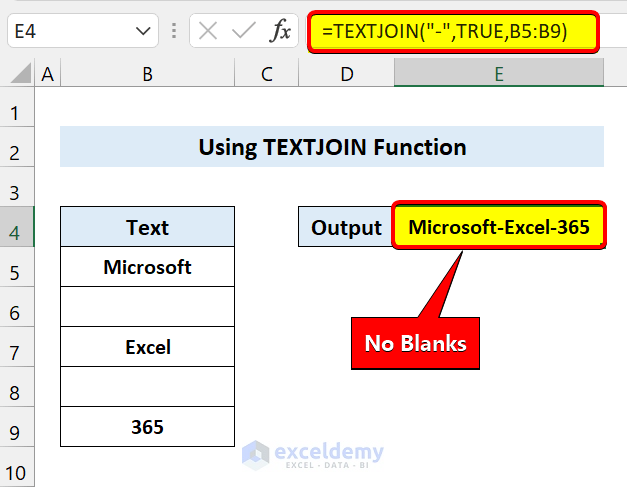Select column C header

point(266,74)
